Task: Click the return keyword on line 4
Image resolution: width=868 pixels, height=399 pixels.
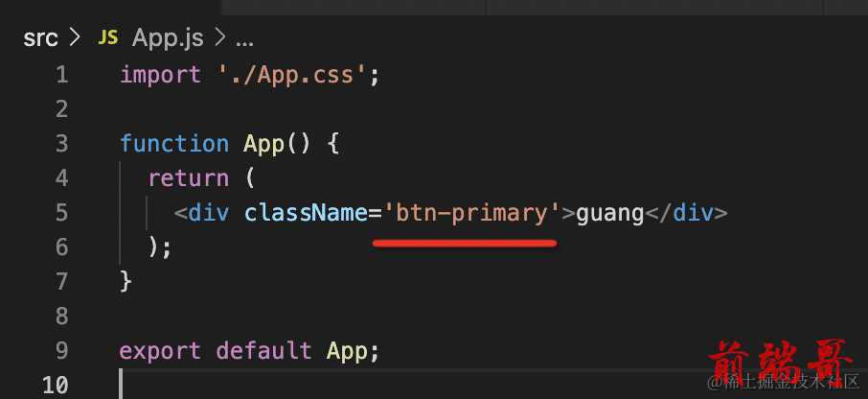Action: 188,178
